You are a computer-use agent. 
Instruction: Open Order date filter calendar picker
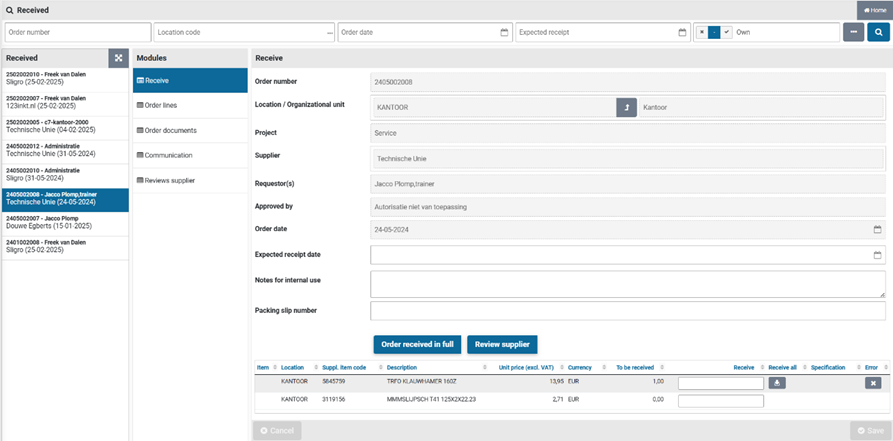pos(504,33)
